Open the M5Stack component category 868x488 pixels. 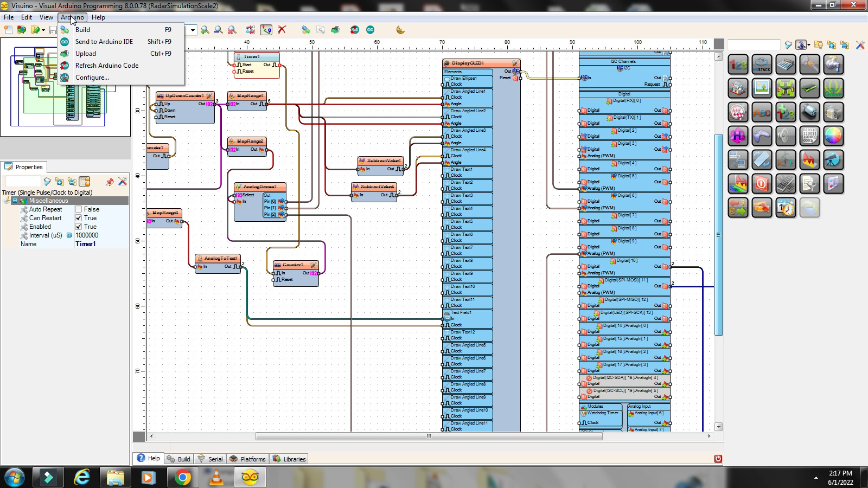(762, 65)
